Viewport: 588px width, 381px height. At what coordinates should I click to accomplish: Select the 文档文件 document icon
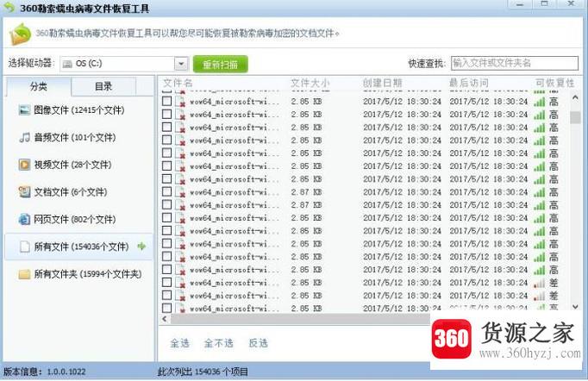tap(24, 192)
